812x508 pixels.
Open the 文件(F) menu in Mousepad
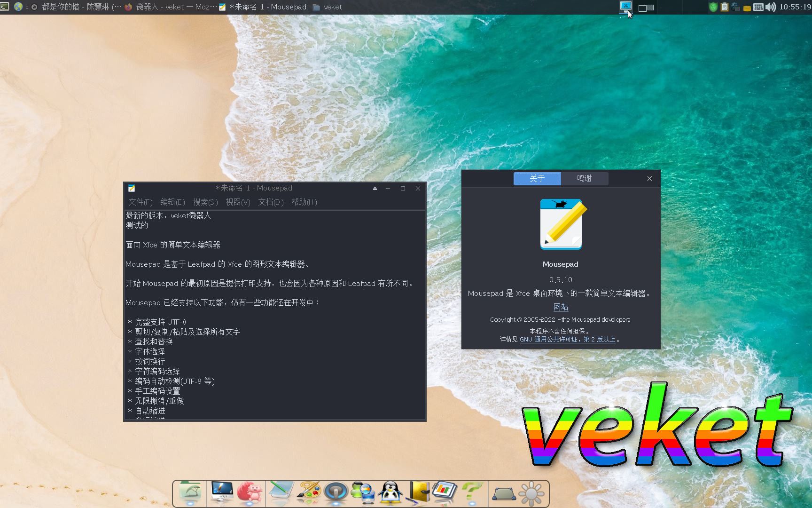point(141,202)
